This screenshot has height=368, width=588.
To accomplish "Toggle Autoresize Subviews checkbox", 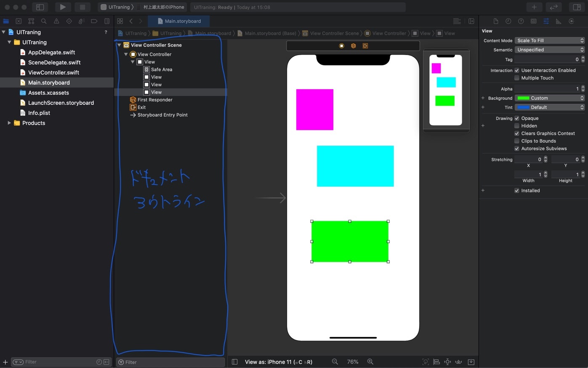I will click(517, 148).
